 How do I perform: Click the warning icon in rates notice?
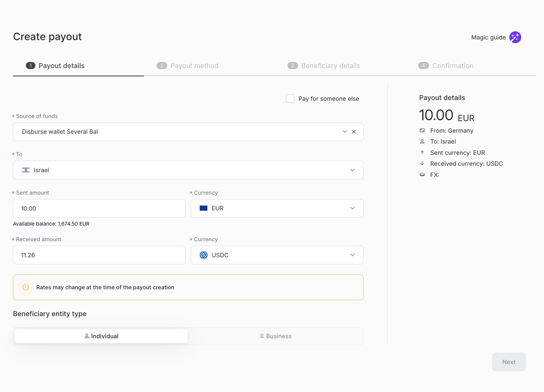pos(26,288)
